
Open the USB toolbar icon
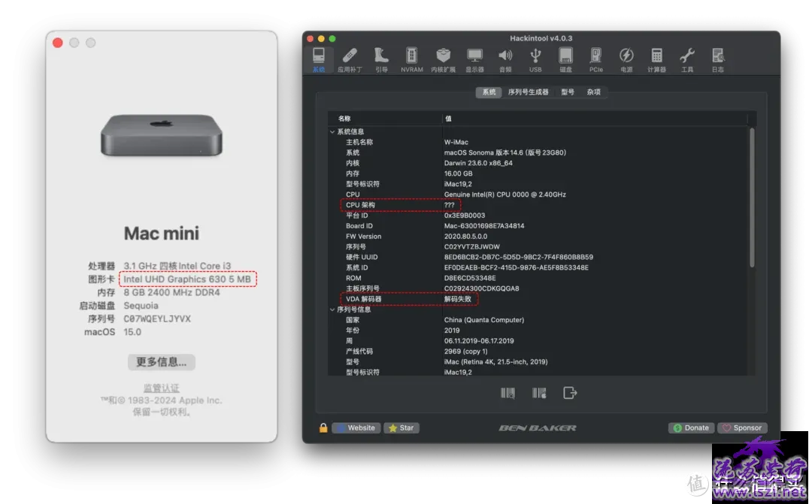535,59
